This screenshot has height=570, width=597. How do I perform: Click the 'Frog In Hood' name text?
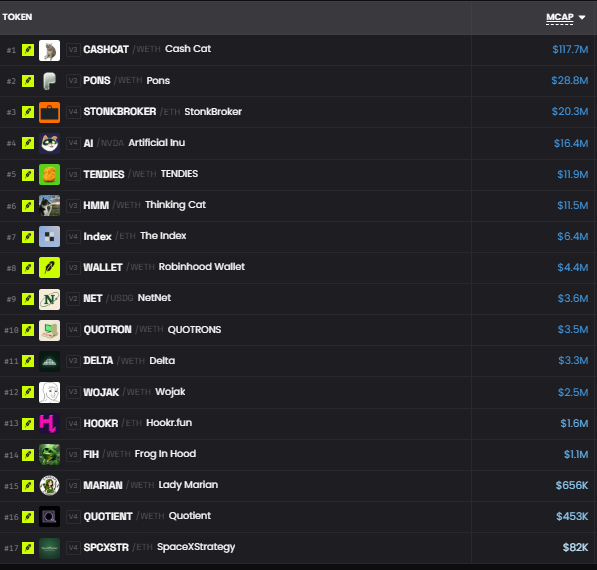(165, 454)
